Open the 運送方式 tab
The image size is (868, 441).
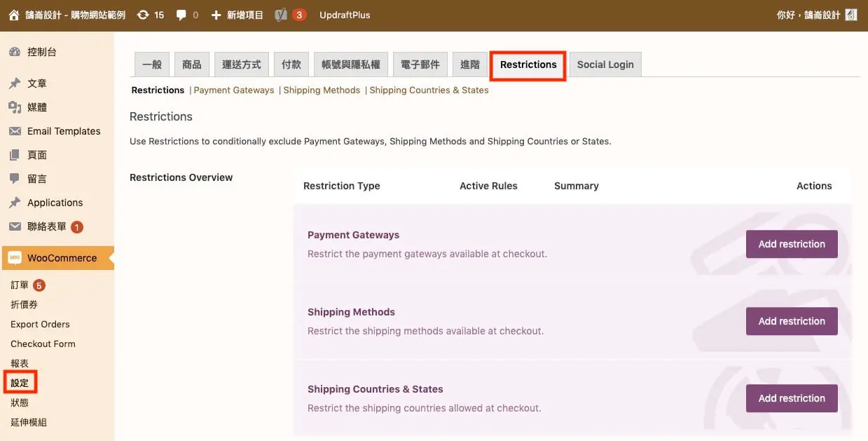tap(242, 65)
